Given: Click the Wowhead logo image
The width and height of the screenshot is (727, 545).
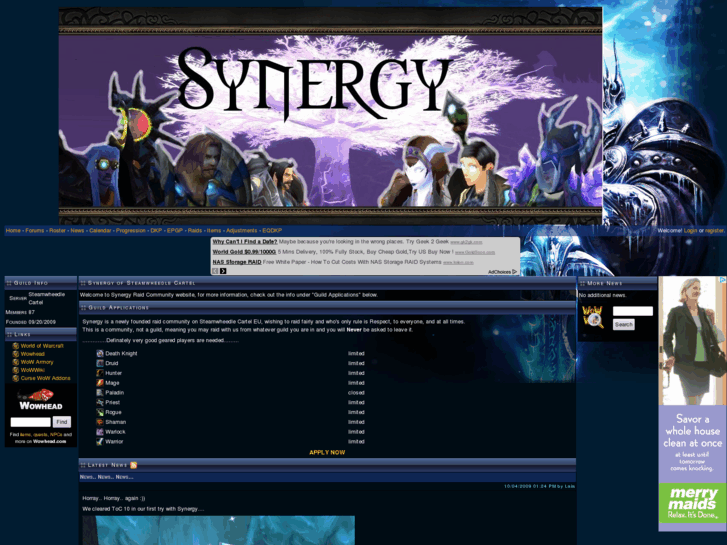Looking at the screenshot, I should coord(41,400).
